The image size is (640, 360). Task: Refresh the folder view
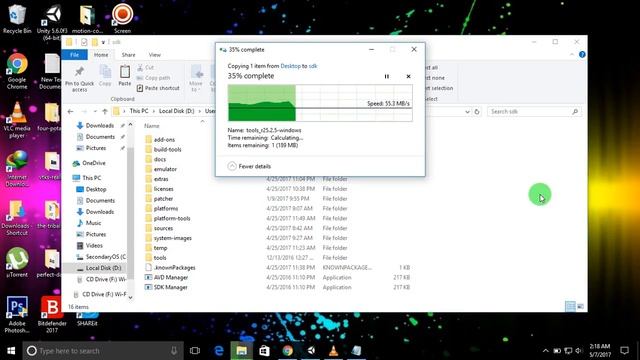coord(477,111)
